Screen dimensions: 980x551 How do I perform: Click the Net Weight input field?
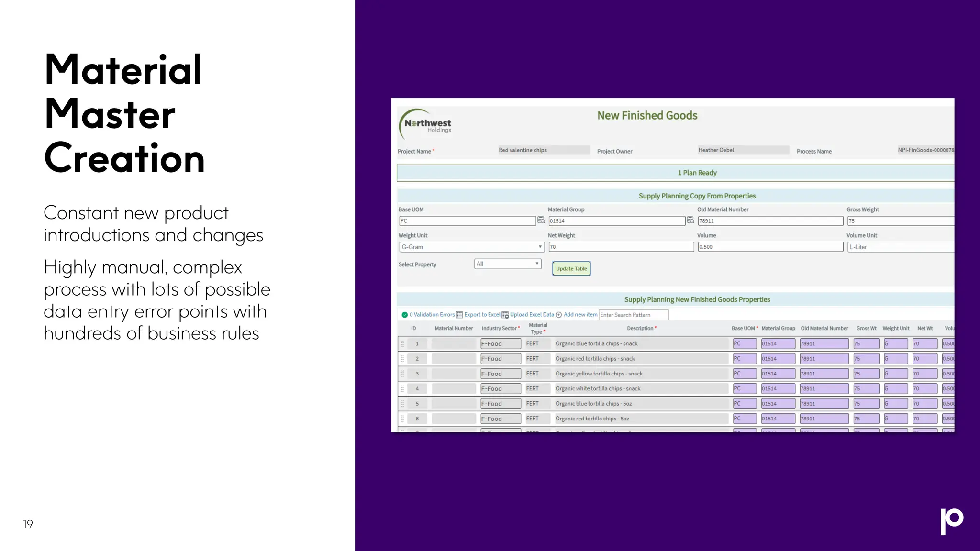point(621,247)
